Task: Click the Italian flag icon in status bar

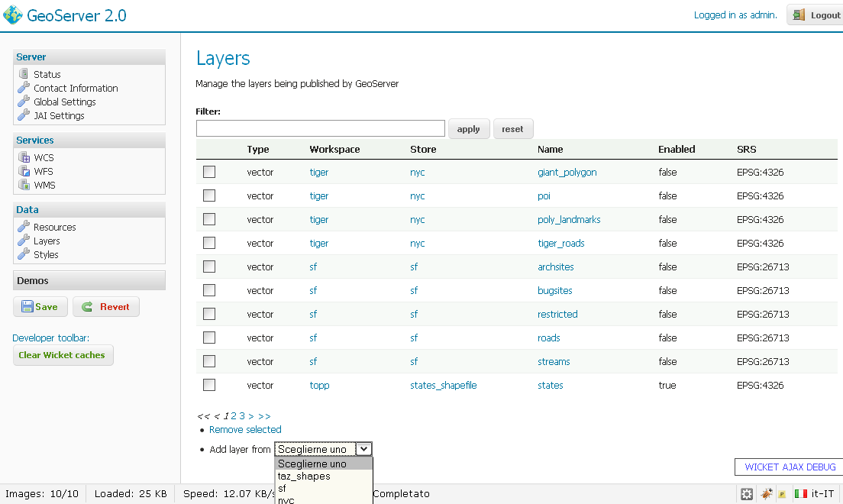Action: point(801,493)
